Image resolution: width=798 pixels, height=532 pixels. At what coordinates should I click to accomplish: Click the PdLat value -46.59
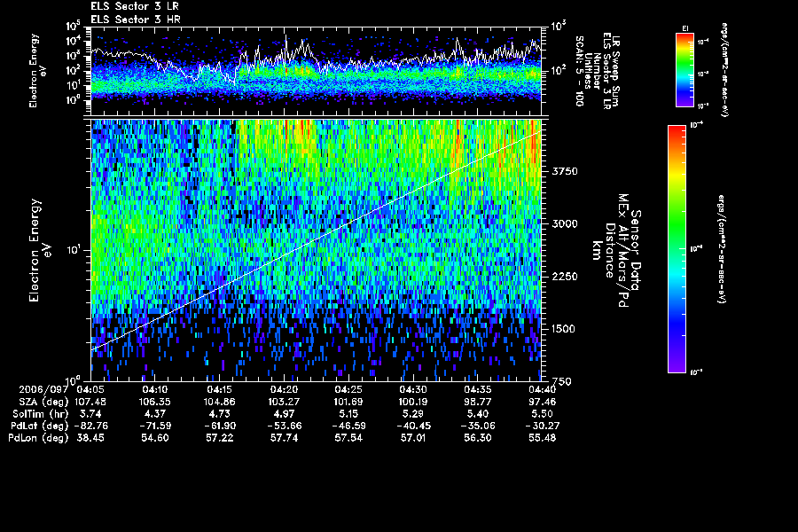pos(348,426)
